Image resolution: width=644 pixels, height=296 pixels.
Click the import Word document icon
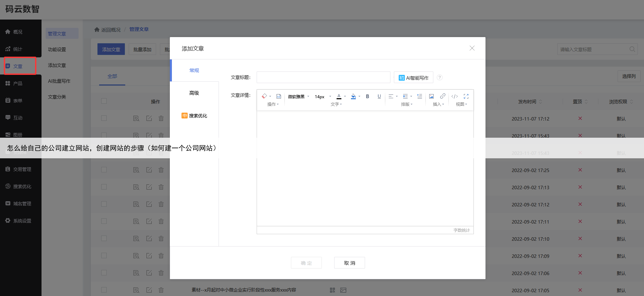click(279, 96)
